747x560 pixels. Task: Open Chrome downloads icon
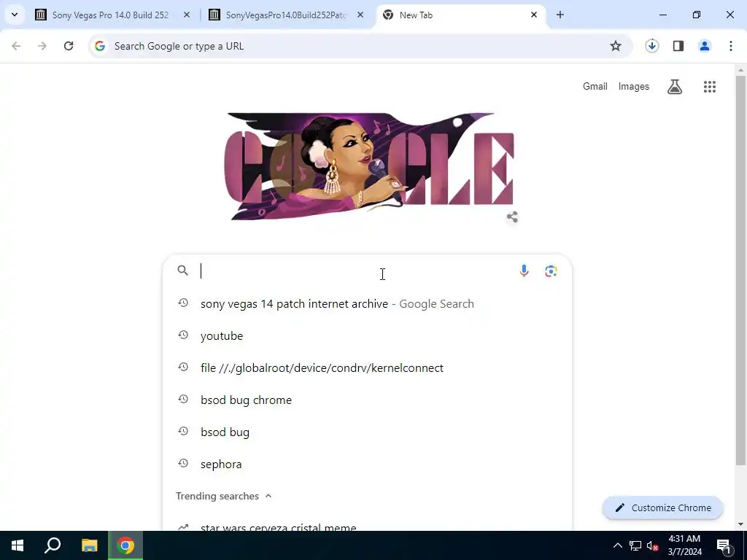(651, 46)
